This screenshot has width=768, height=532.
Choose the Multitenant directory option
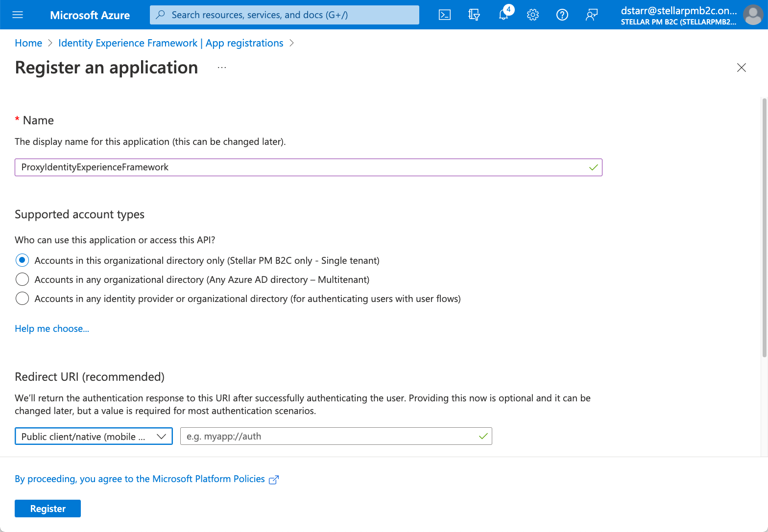22,279
